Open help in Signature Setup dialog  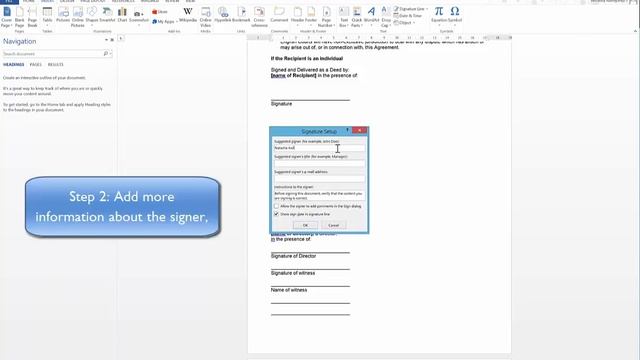[x=347, y=130]
